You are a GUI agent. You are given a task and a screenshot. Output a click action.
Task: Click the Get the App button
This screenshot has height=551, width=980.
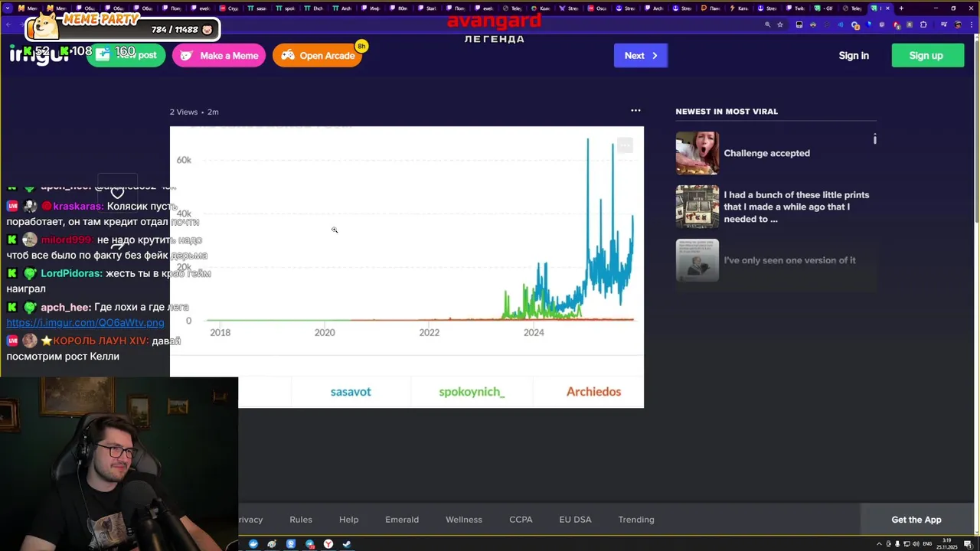pyautogui.click(x=916, y=520)
